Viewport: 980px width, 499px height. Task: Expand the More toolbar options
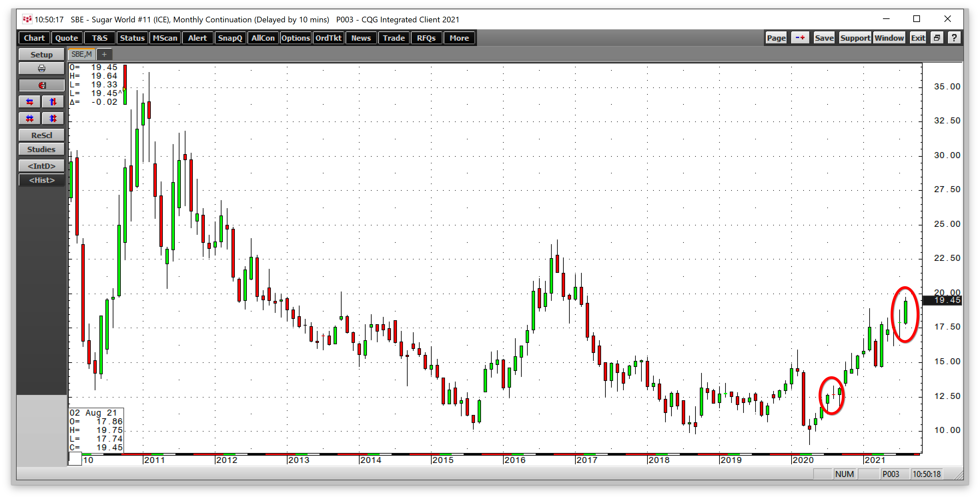(x=459, y=38)
